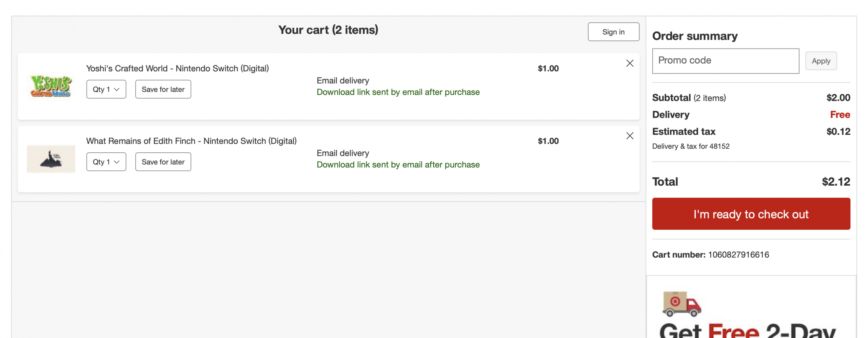Viewport: 868px width, 338px height.
Task: Save What Remains of Edith Finch for later
Action: coord(163,162)
